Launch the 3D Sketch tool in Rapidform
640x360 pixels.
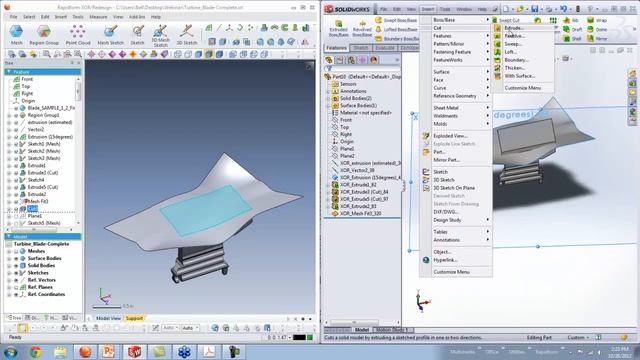click(187, 34)
